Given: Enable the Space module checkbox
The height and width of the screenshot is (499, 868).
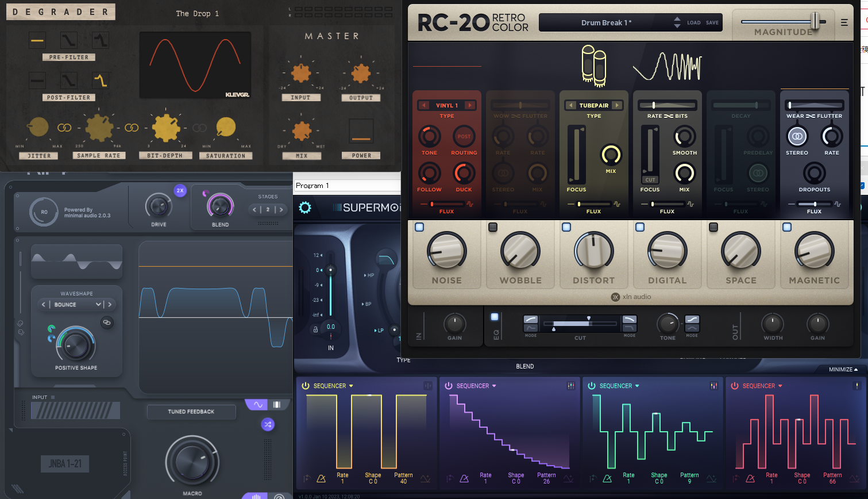Looking at the screenshot, I should 713,227.
